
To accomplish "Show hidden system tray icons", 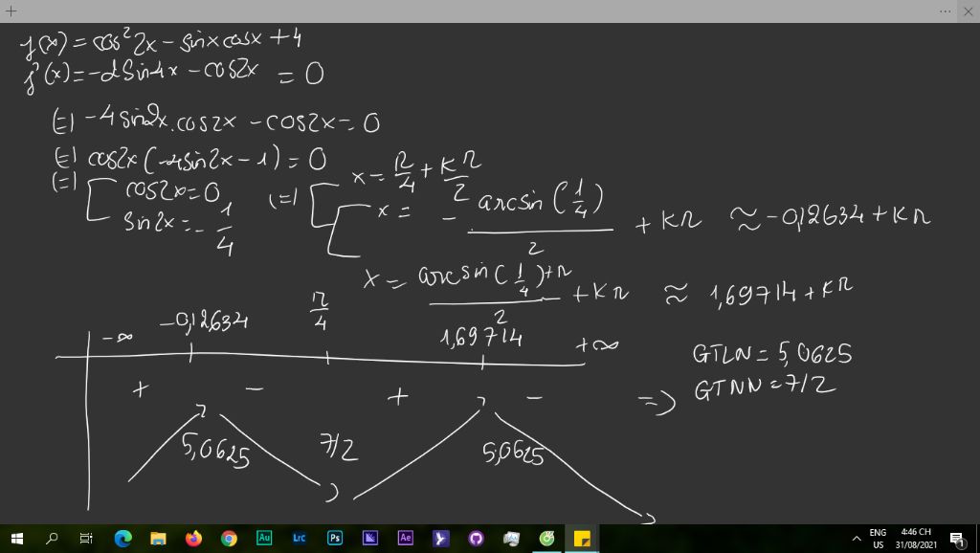I will click(857, 539).
